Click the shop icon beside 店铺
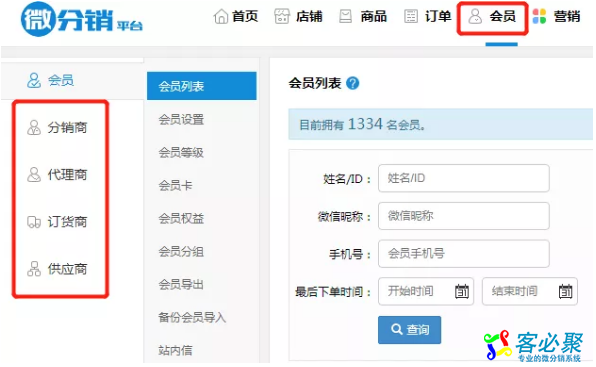The image size is (596, 367). [282, 17]
